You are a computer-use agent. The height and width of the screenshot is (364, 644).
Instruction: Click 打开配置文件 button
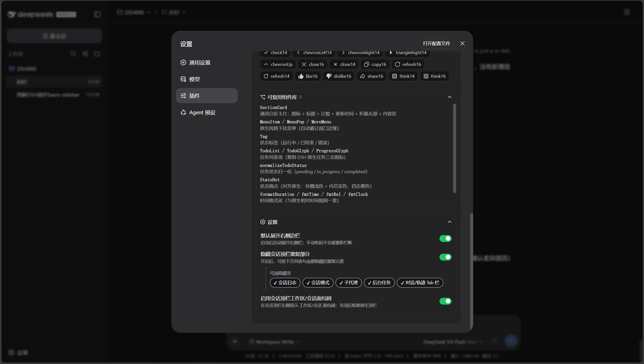pyautogui.click(x=436, y=44)
